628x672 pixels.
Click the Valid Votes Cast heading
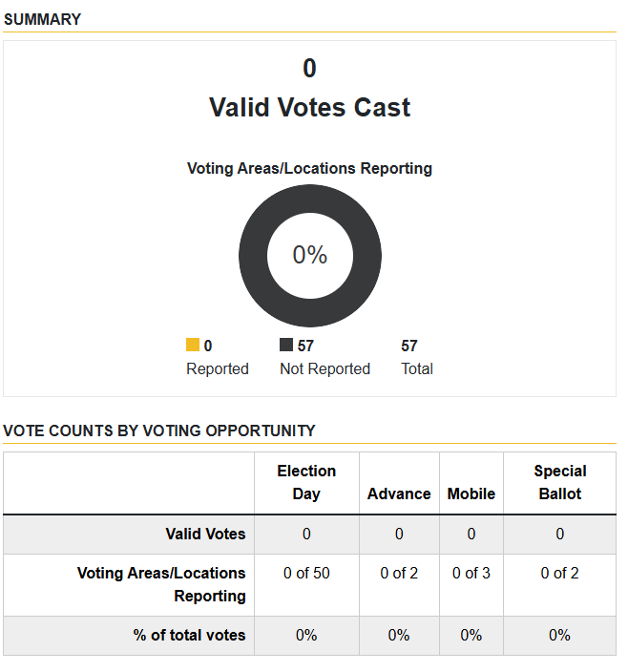[309, 107]
